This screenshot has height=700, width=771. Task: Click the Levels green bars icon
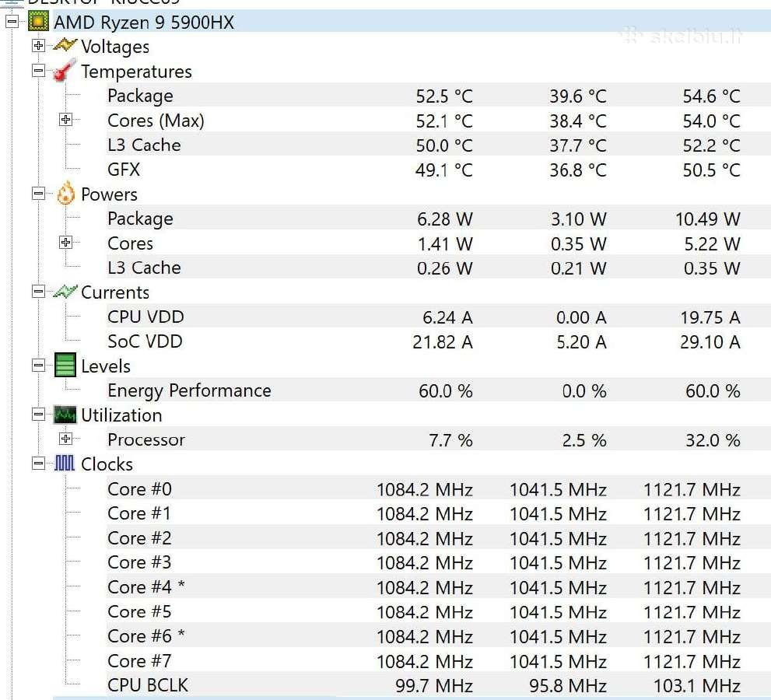65,366
